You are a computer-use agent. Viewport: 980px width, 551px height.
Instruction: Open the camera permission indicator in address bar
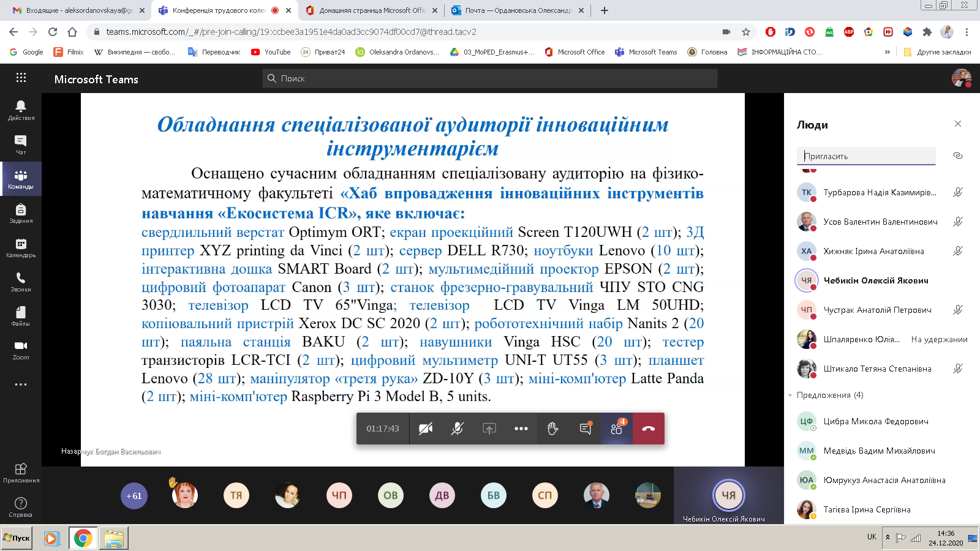(x=726, y=32)
